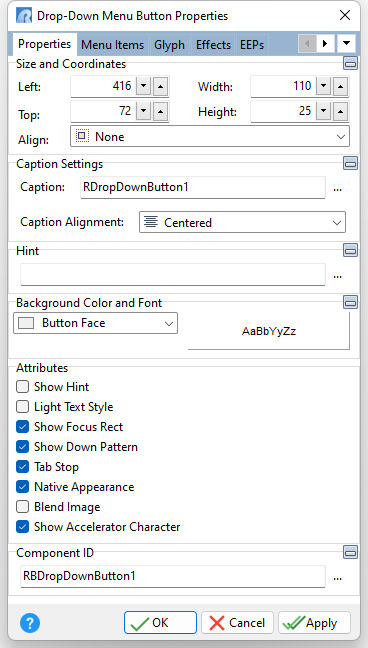Click the Height value field
The height and width of the screenshot is (648, 368).
[283, 111]
